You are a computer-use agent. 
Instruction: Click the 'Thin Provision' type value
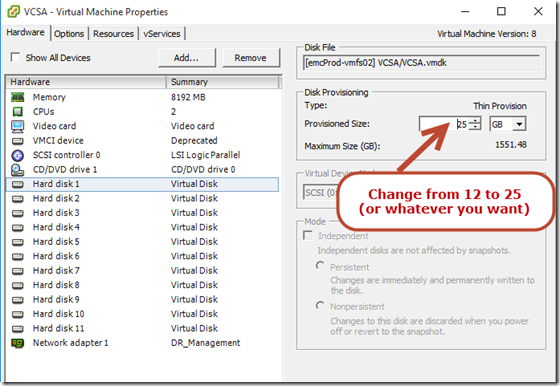point(500,106)
